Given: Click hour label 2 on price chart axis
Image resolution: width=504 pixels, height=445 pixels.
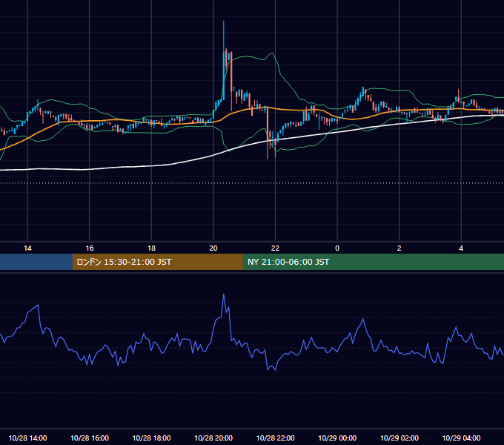Looking at the screenshot, I should pyautogui.click(x=399, y=248).
